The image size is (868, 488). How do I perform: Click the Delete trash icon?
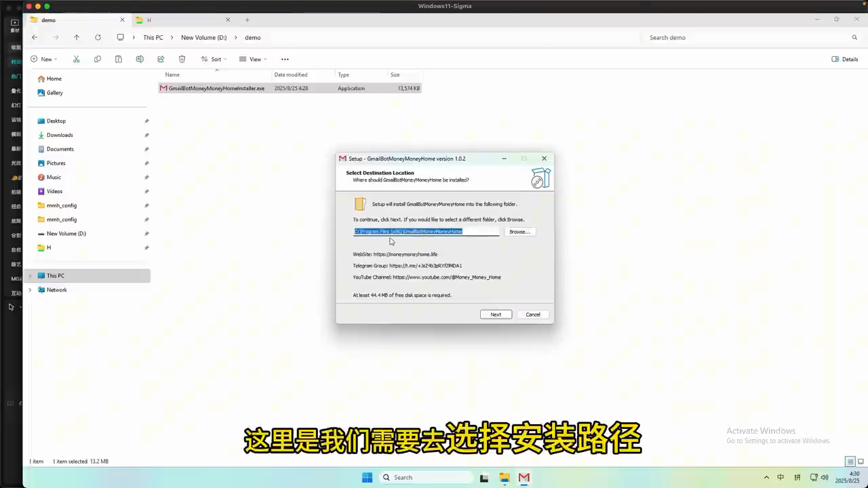coord(182,59)
